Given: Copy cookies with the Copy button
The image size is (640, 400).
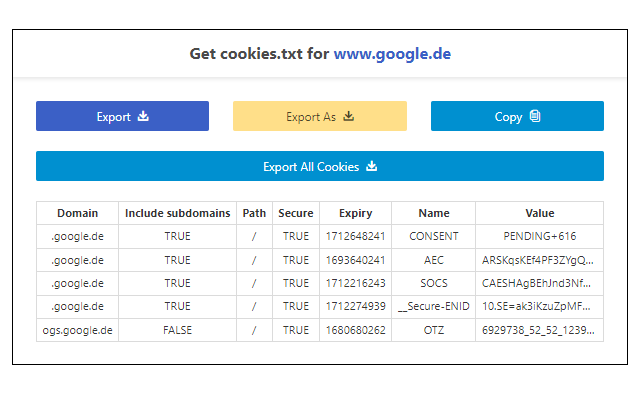Looking at the screenshot, I should (517, 116).
